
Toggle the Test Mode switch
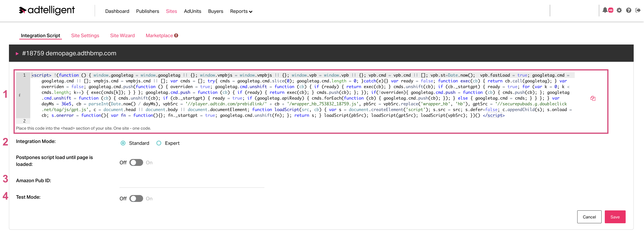tap(136, 199)
